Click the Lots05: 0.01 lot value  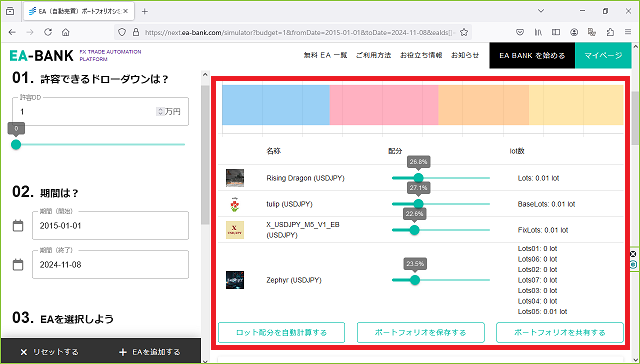[542, 311]
